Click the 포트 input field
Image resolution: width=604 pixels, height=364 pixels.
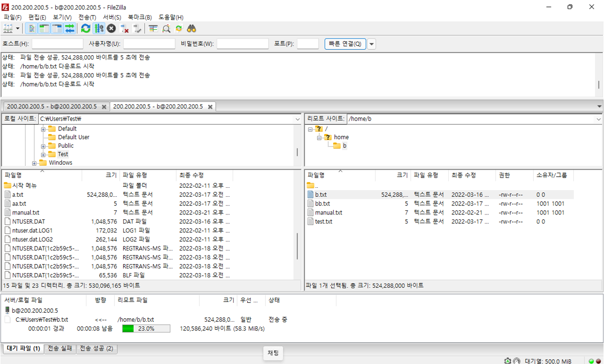click(308, 44)
